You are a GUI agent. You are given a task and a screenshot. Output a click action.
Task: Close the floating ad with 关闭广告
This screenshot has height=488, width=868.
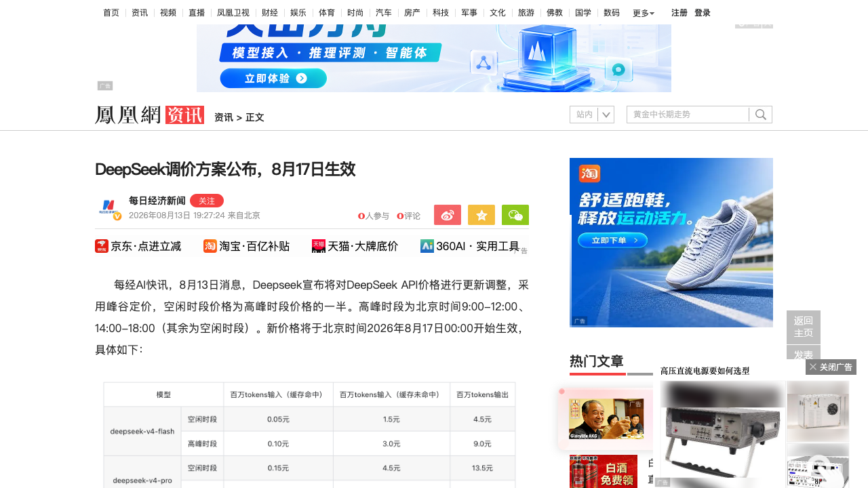pos(831,367)
